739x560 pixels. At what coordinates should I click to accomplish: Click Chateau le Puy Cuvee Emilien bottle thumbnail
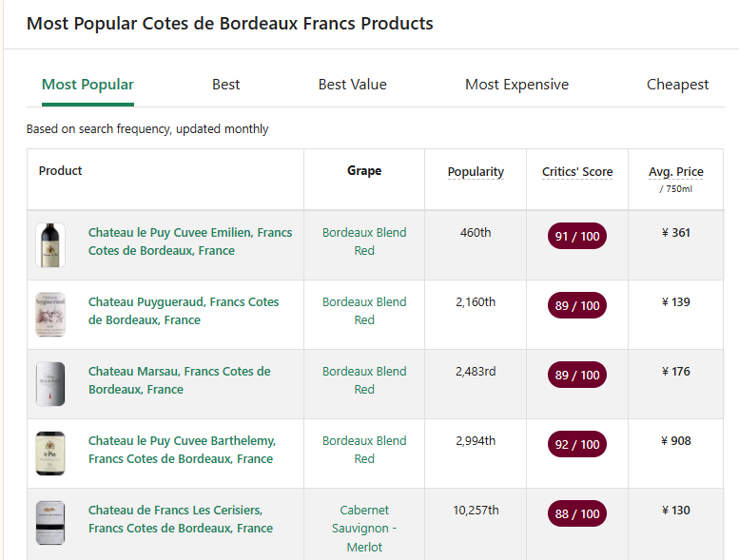point(50,245)
